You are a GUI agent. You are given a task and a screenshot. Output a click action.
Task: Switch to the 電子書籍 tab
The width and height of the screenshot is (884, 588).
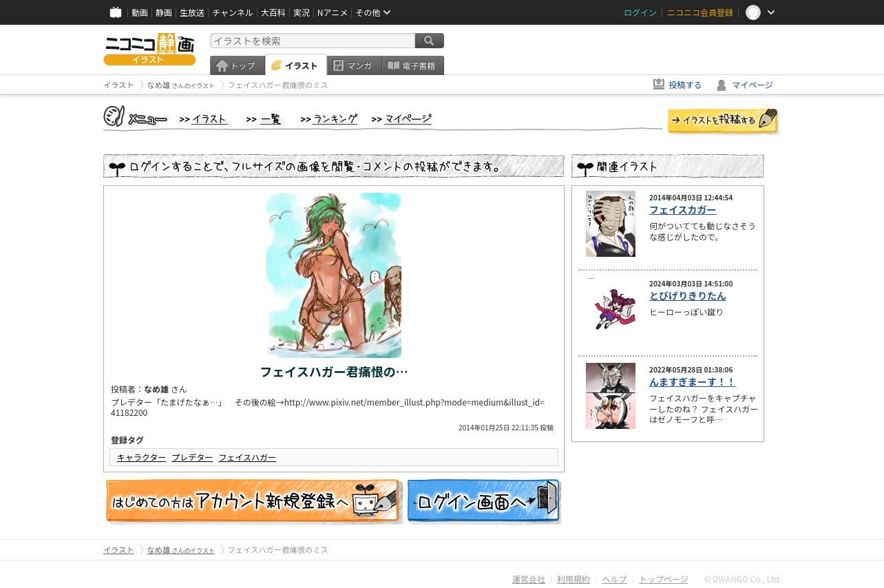pyautogui.click(x=412, y=65)
